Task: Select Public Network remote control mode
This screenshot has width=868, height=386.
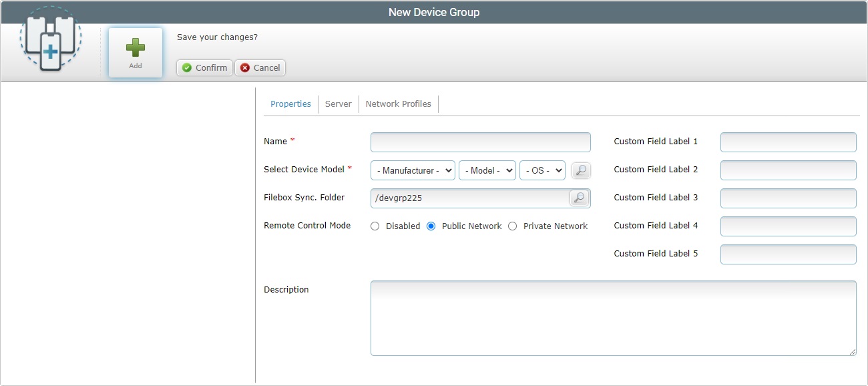Action: (x=429, y=226)
